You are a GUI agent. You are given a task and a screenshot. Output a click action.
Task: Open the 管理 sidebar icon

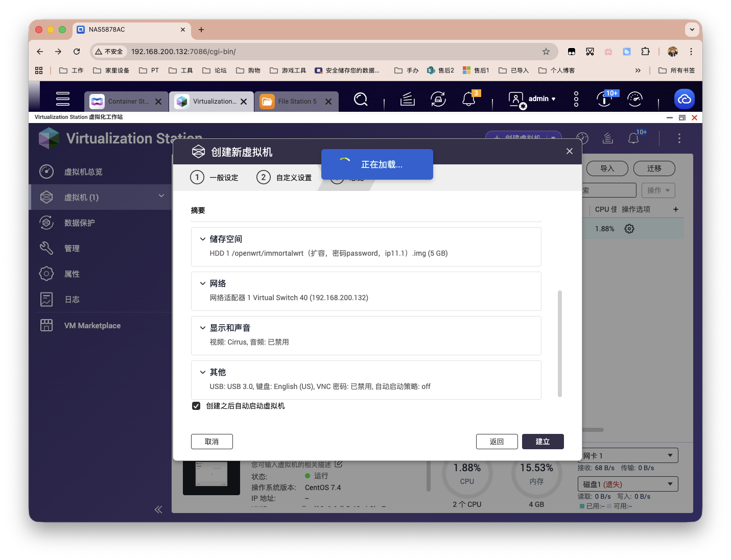coord(46,248)
